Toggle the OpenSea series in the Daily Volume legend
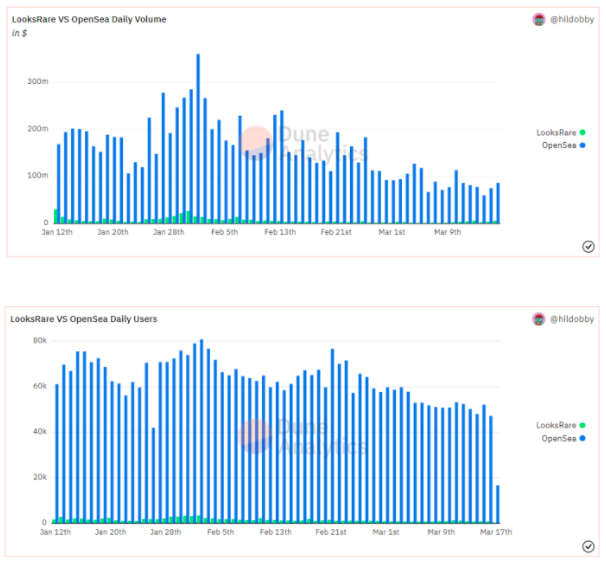 (x=558, y=145)
